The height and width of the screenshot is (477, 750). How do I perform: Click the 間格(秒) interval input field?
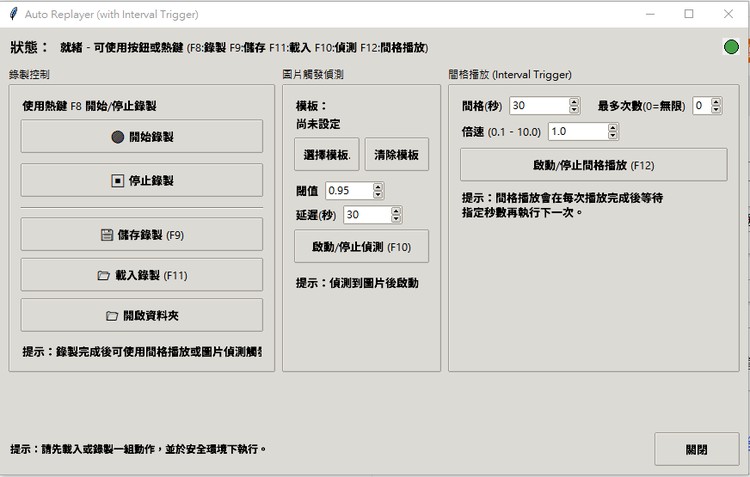coord(538,105)
